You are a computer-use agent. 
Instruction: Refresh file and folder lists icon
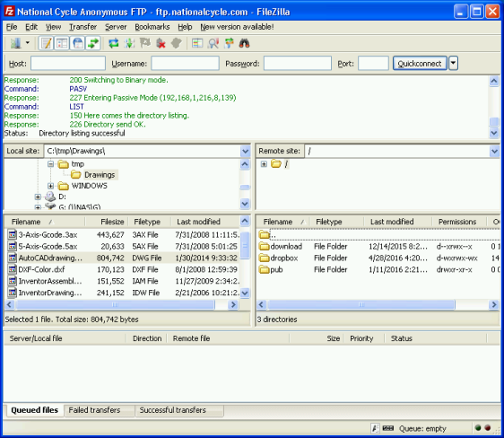114,43
